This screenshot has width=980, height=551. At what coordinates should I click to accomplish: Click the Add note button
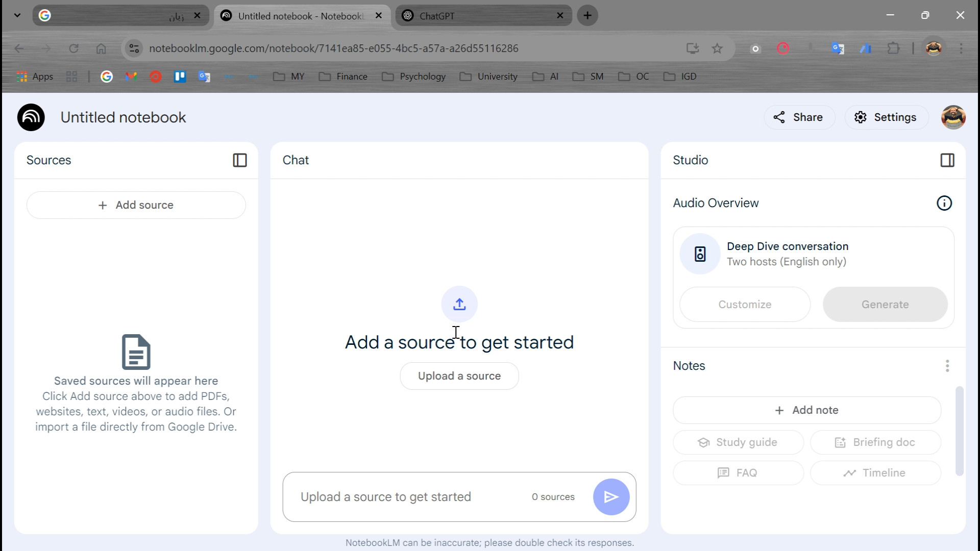pos(807,410)
